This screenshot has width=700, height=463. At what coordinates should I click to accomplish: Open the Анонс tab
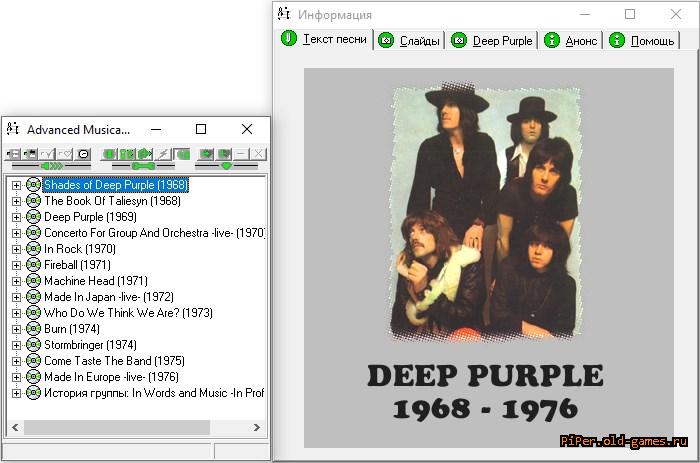tap(571, 41)
